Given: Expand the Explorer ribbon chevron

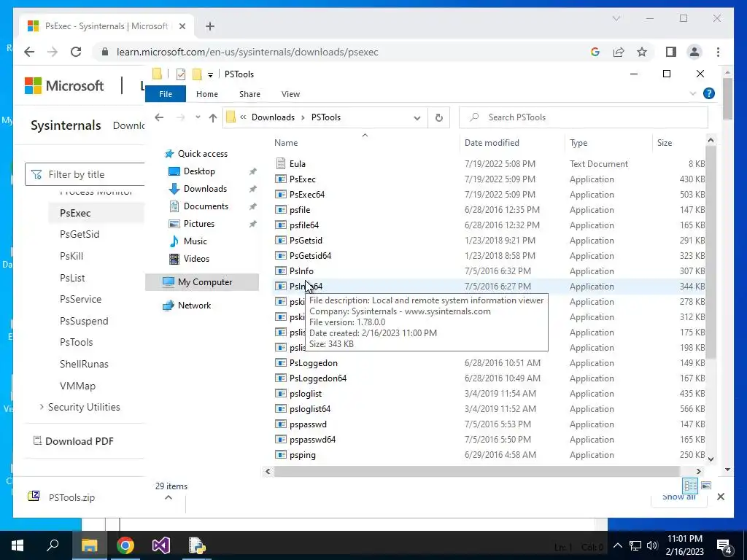Looking at the screenshot, I should pyautogui.click(x=693, y=94).
